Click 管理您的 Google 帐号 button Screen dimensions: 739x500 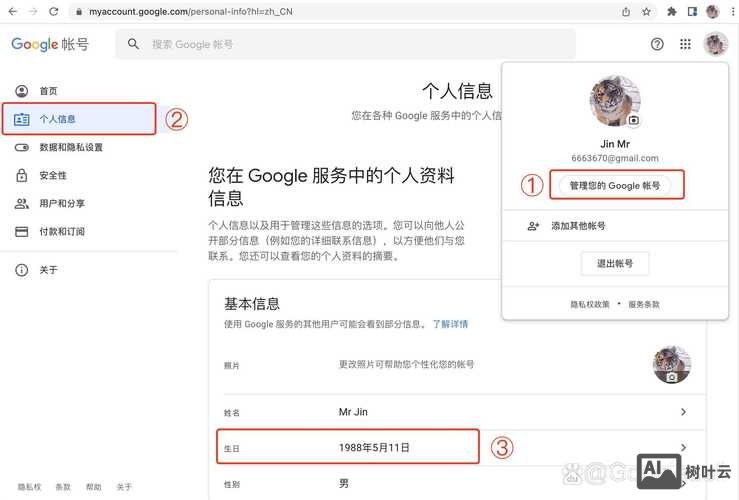[615, 186]
